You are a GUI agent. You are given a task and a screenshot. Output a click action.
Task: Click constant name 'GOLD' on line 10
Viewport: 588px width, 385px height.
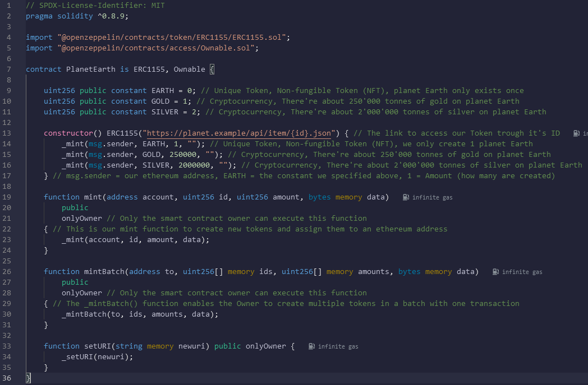160,101
